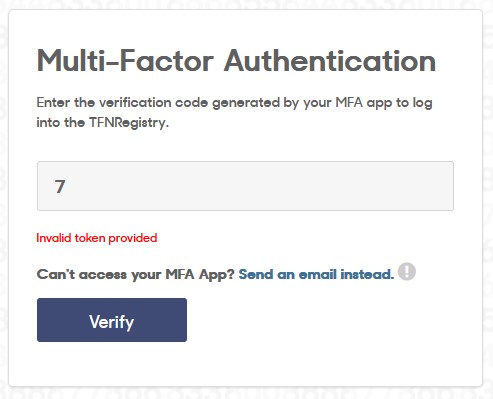Click the digit 7 in the code field
This screenshot has height=399, width=493.
pos(60,186)
